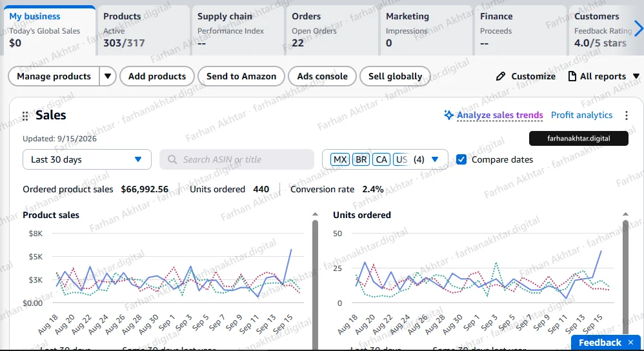Click the Units ordered chart title

pyautogui.click(x=362, y=215)
